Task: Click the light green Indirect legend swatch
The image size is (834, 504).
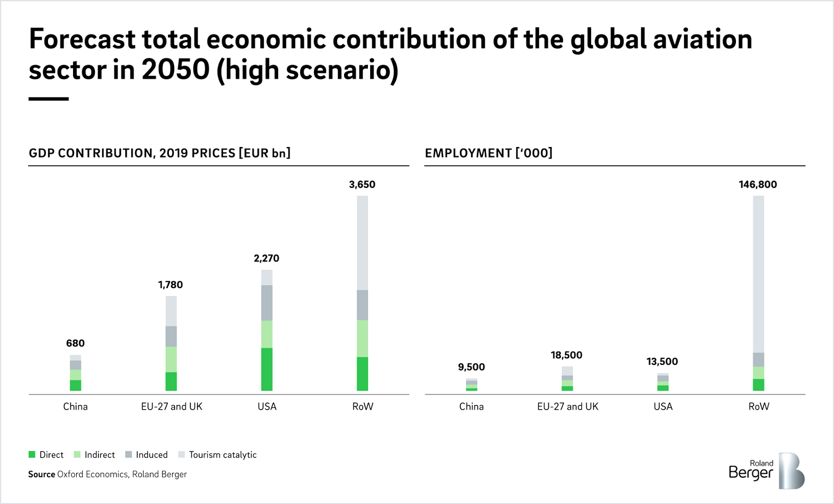Action: point(77,454)
